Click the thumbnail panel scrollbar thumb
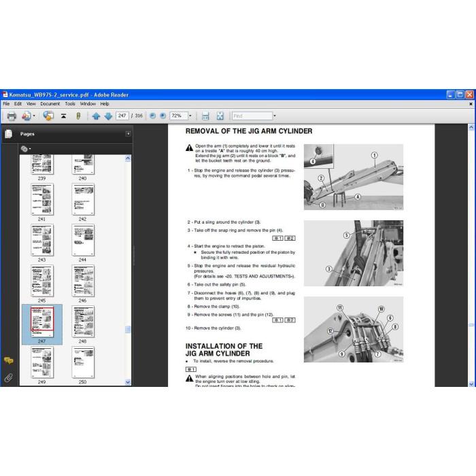Image resolution: width=476 pixels, height=476 pixels. click(128, 329)
